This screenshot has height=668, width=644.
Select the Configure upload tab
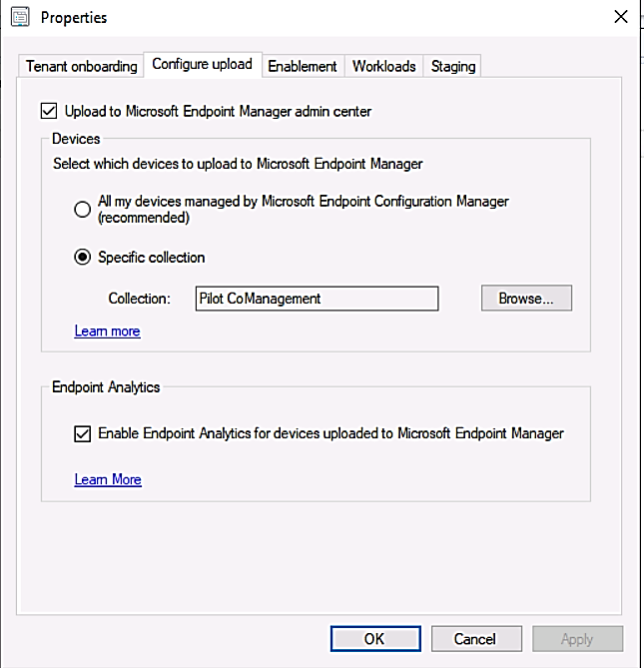(x=203, y=64)
